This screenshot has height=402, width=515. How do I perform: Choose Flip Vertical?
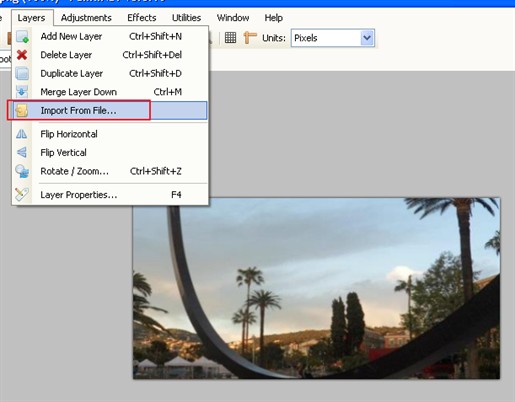[110, 152]
